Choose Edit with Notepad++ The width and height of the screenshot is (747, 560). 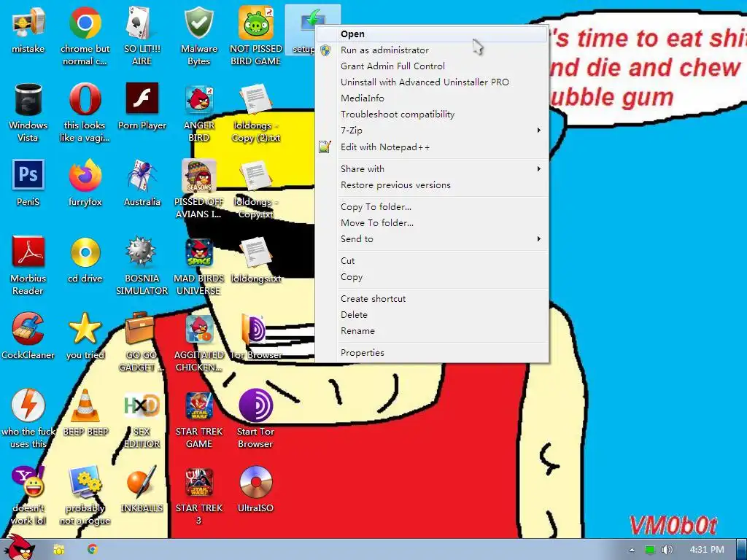(432, 147)
